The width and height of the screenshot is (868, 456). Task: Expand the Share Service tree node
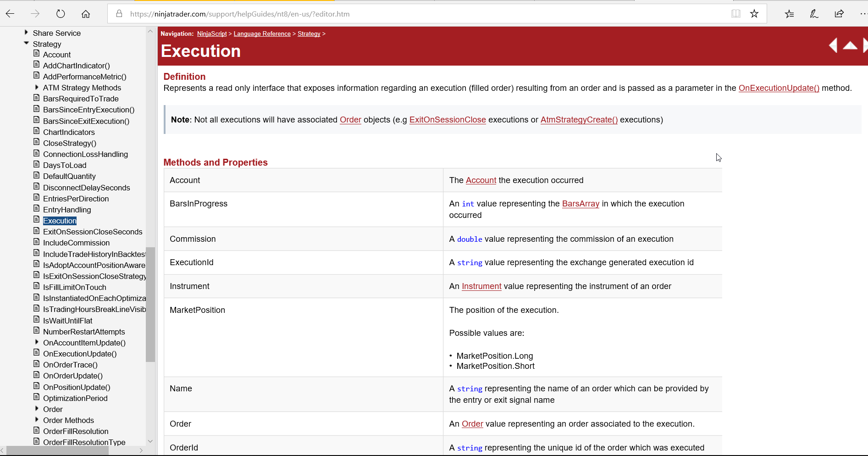26,33
